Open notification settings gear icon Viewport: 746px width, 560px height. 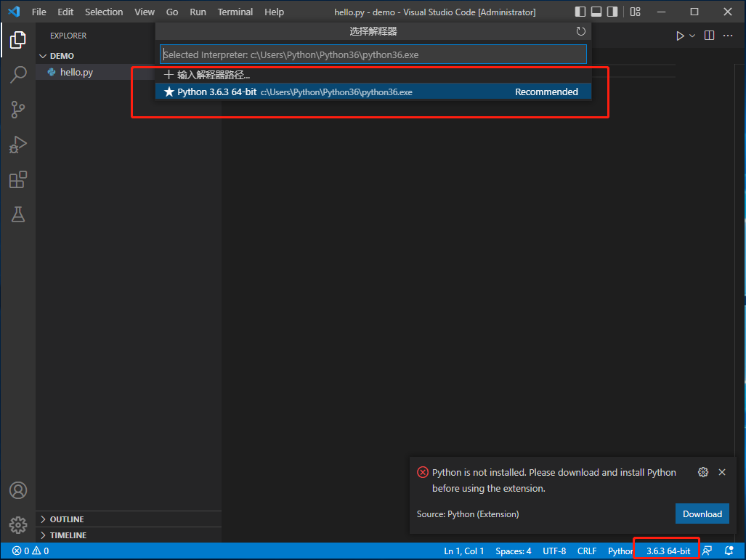[702, 472]
